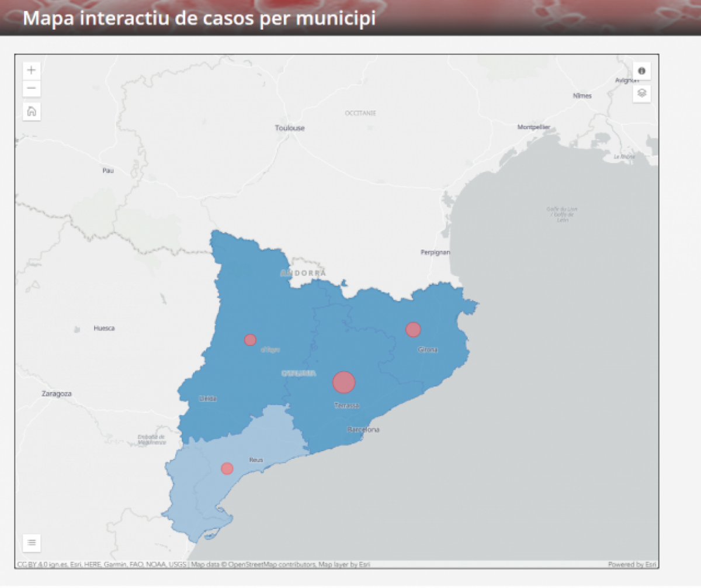The width and height of the screenshot is (701, 588).
Task: Click the Zaragoza city label
Action: [x=56, y=394]
